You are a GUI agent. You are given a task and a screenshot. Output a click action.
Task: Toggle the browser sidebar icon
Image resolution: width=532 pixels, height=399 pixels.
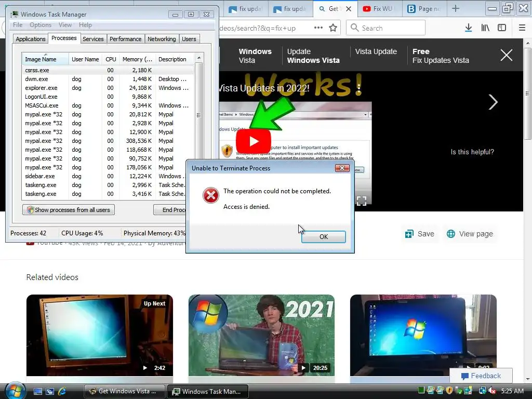[502, 28]
